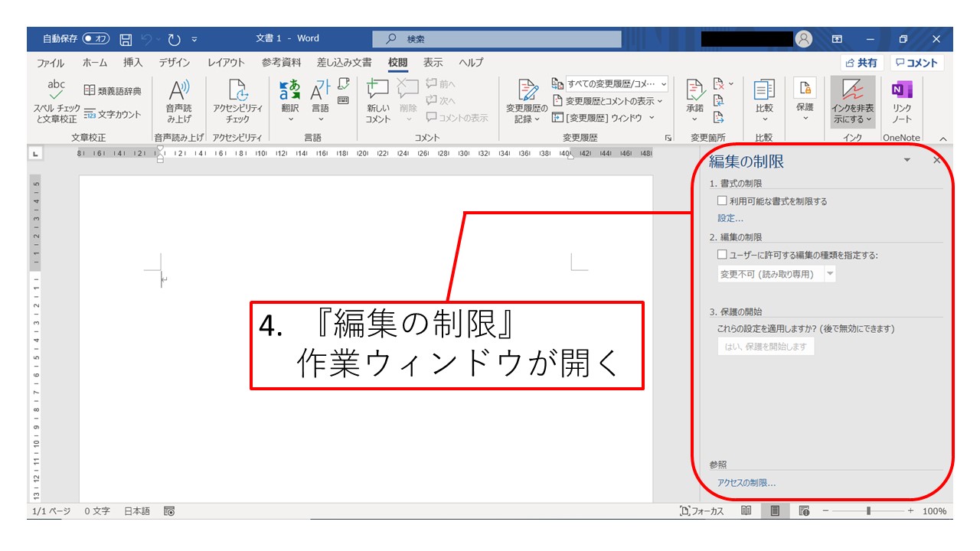This screenshot has height=551, width=980.
Task: Open the アクセスの制限... link
Action: point(746,483)
